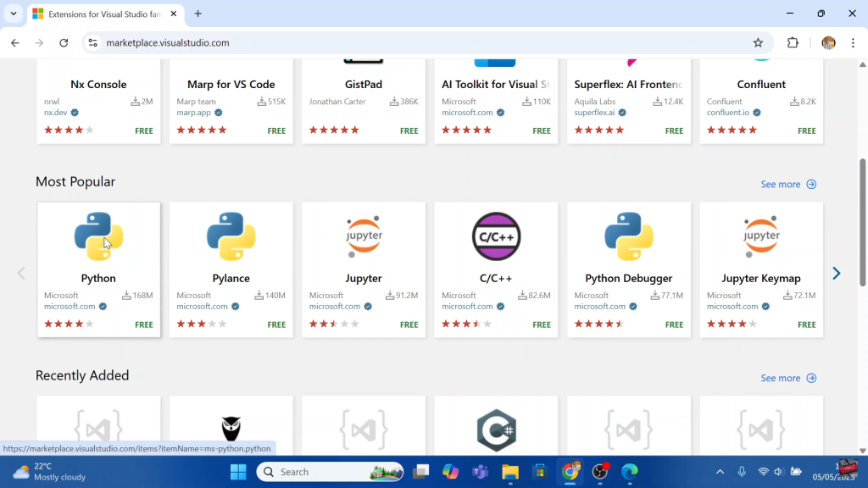Screen dimensions: 868x488
Task: Open the GistPad extension title
Action: click(x=364, y=84)
